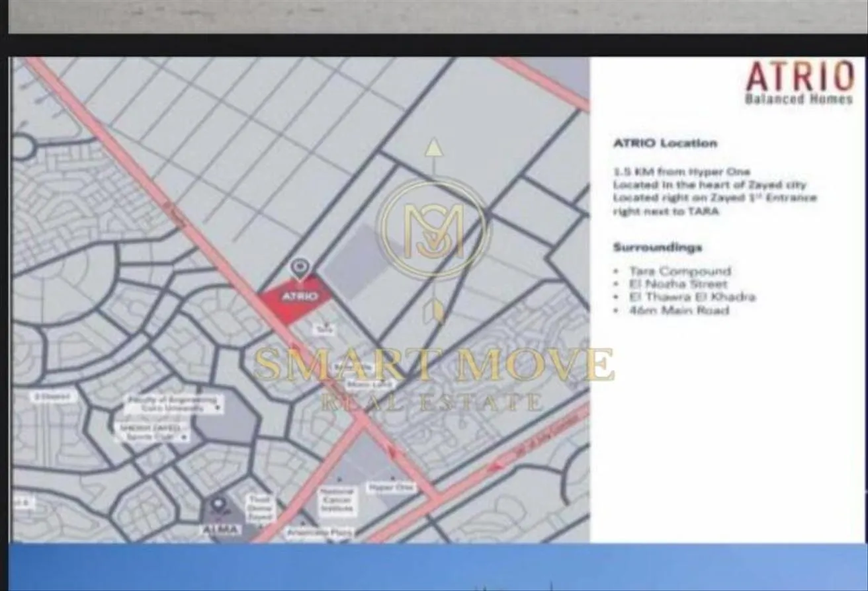Click the "El Nozha Street" bullet item
This screenshot has width=868, height=591.
click(x=678, y=284)
